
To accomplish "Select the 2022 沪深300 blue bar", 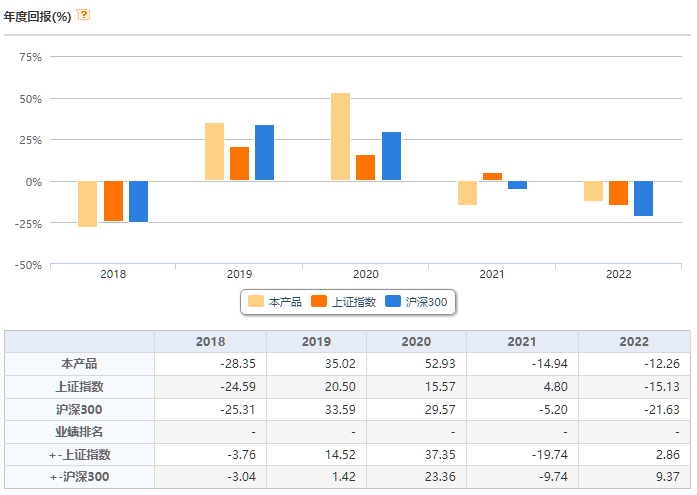I will [x=643, y=198].
